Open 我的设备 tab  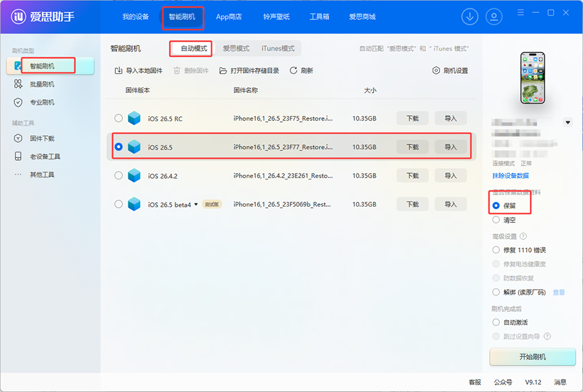click(x=136, y=17)
